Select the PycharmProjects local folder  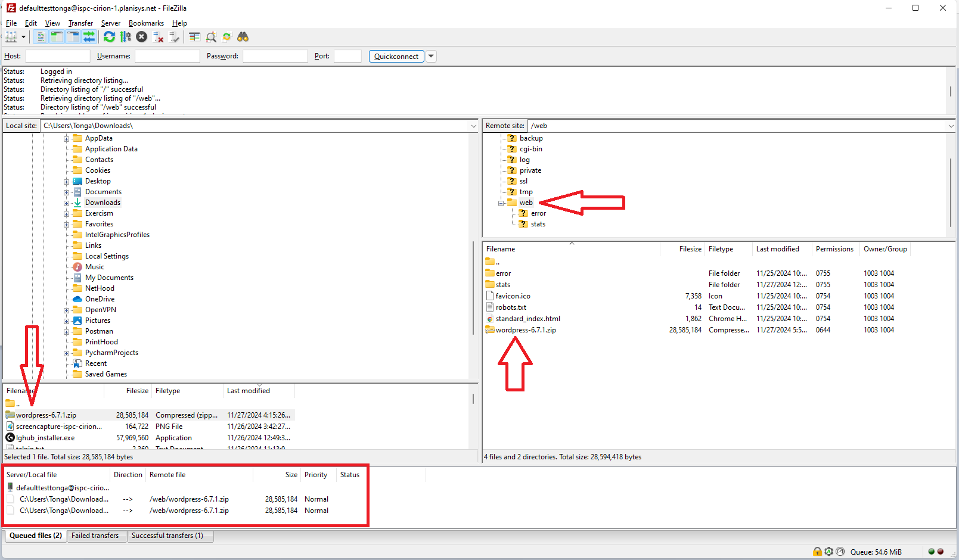tap(111, 353)
